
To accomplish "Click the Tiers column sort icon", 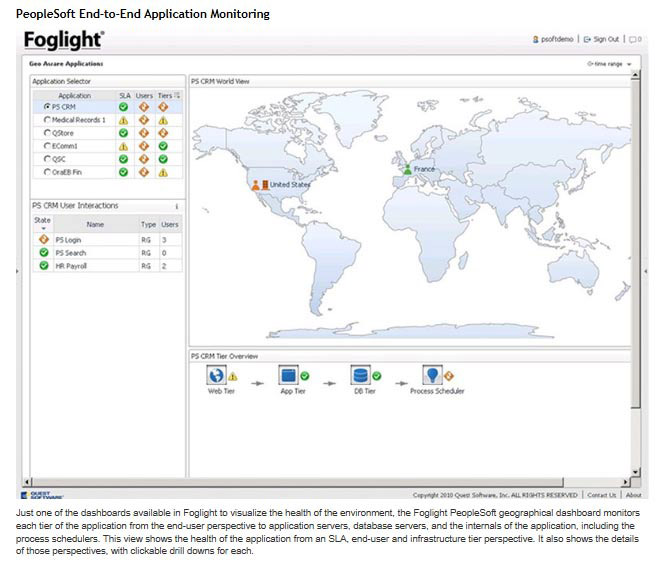I will (x=177, y=95).
